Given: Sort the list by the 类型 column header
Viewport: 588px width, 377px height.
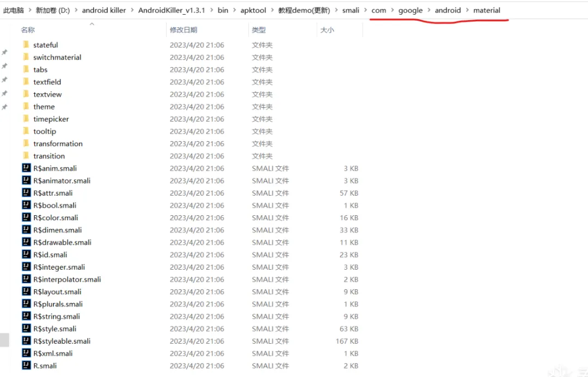Looking at the screenshot, I should click(x=259, y=30).
